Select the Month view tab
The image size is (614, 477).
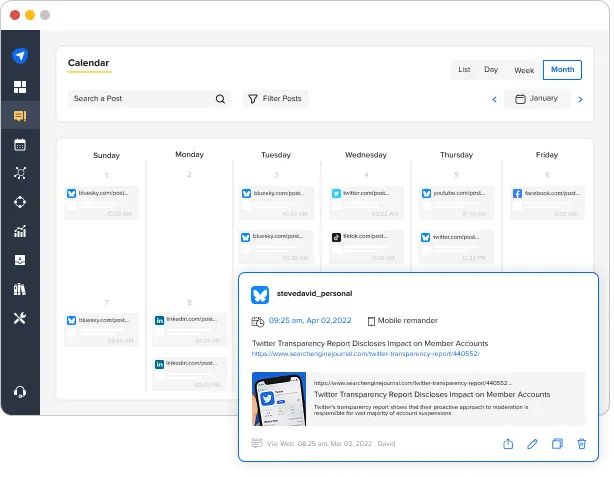pos(562,70)
